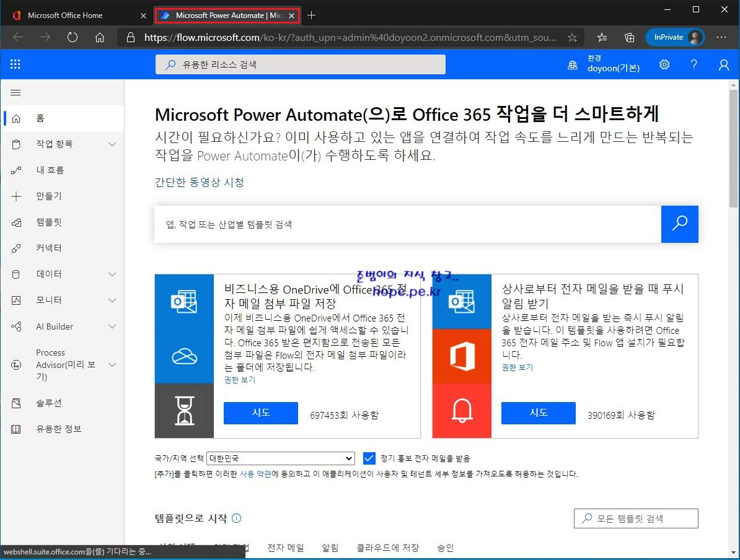740x560 pixels.
Task: Focus the 모든 템플릿 검색 field
Action: (636, 518)
